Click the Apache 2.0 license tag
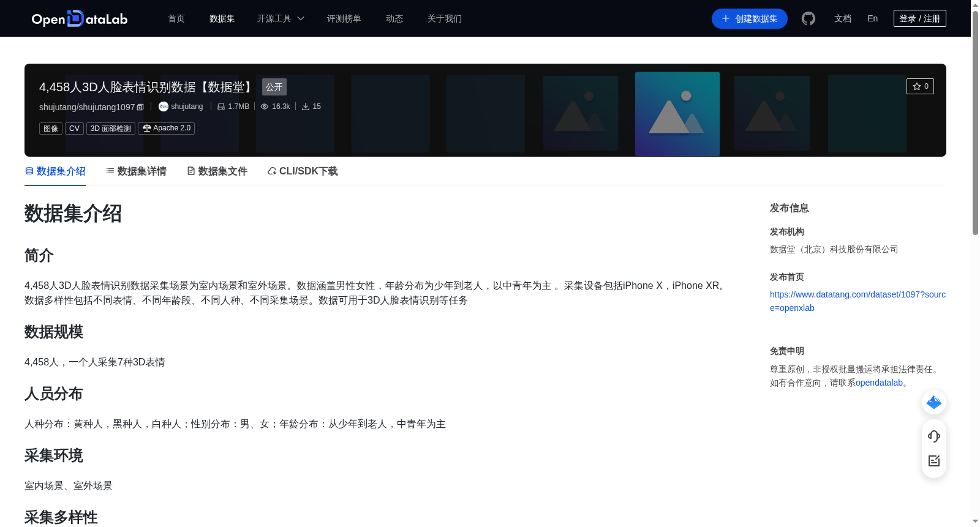980x527 pixels. click(x=167, y=129)
